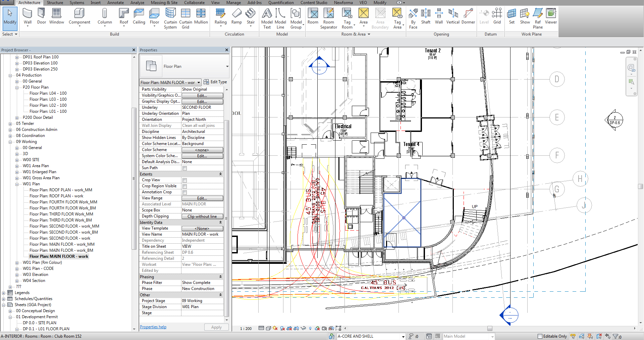
Task: Switch to the Annotate ribbon tab
Action: 115,3
